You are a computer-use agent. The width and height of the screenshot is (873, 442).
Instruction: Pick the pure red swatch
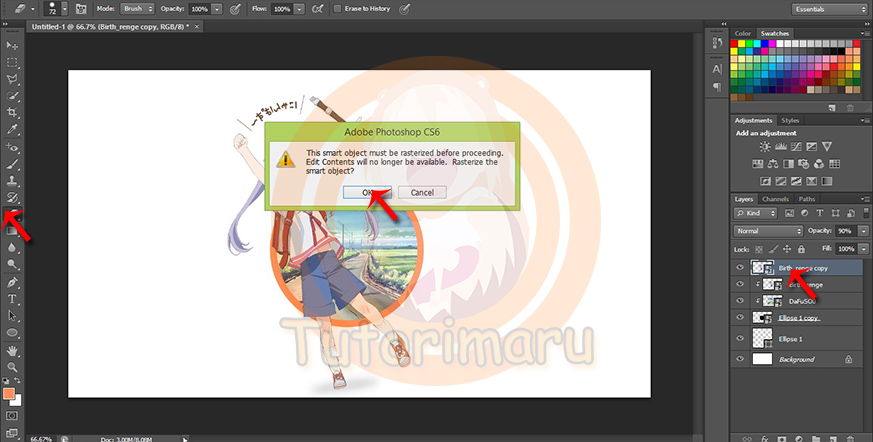pos(734,44)
